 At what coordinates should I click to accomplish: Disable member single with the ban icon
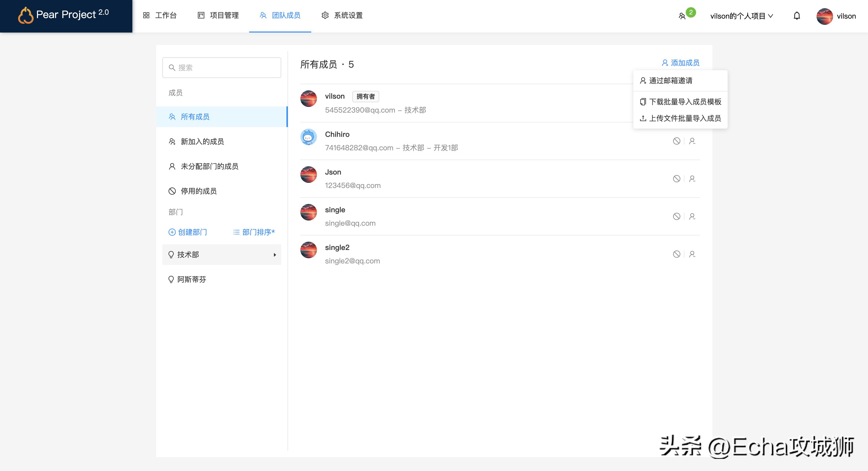point(677,216)
